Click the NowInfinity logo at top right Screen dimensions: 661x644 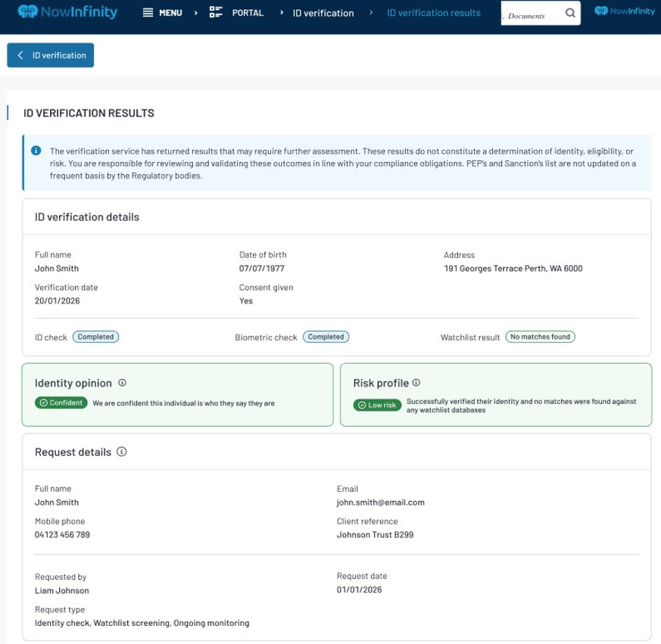click(x=625, y=11)
